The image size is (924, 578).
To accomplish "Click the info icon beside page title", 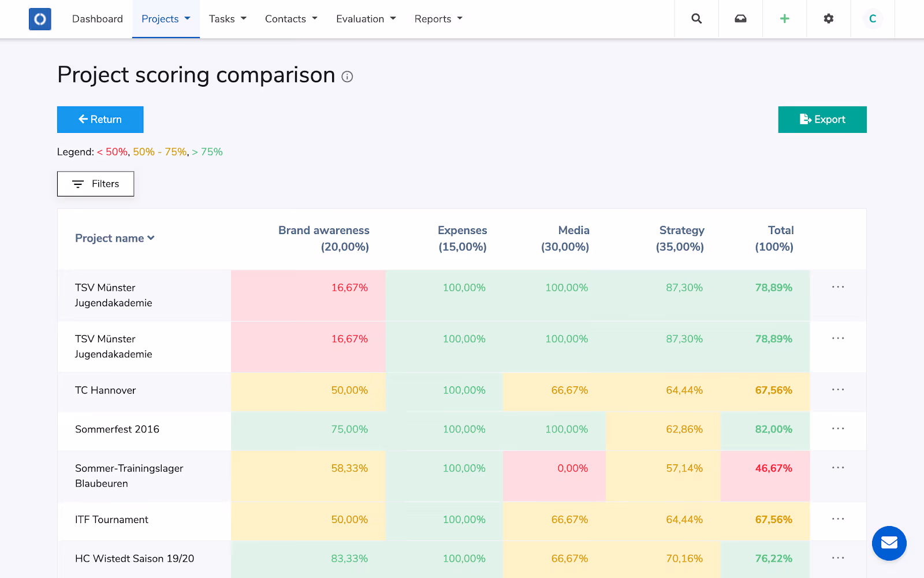I will pyautogui.click(x=347, y=76).
